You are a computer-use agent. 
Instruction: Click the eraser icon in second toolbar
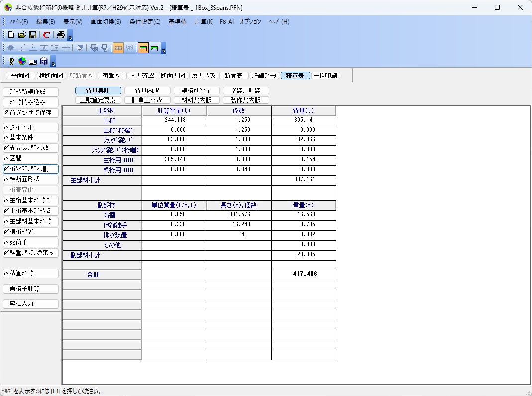[80, 48]
